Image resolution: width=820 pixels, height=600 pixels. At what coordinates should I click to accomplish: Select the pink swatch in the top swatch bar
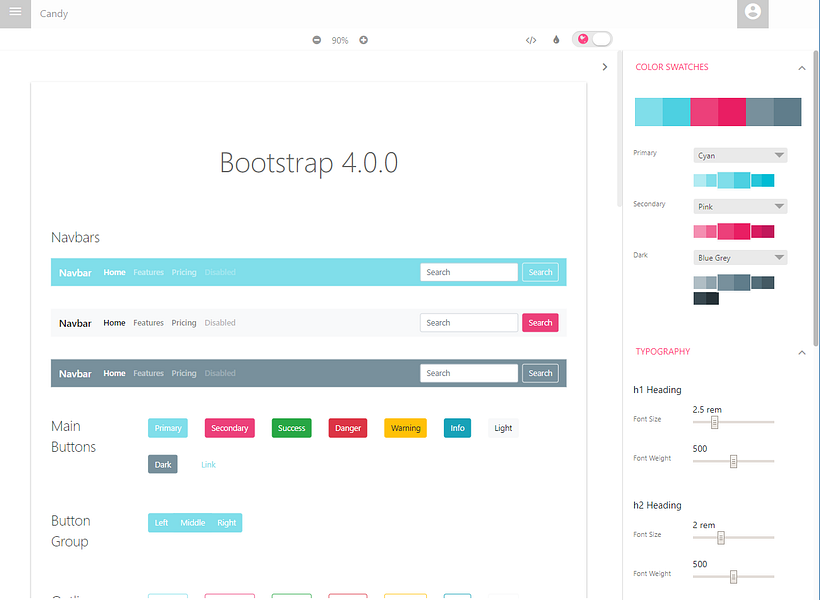[704, 112]
